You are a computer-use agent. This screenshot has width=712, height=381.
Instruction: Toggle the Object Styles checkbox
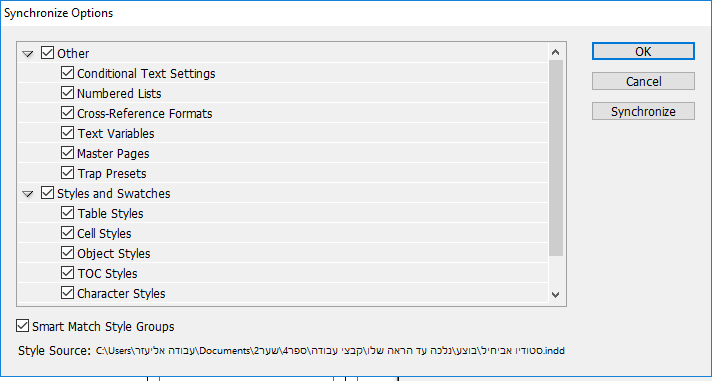pos(67,252)
